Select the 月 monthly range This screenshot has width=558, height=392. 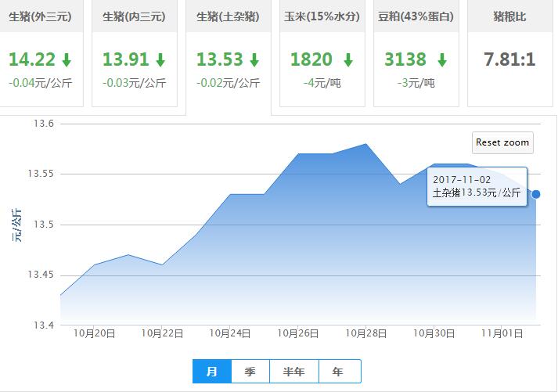[x=211, y=372]
